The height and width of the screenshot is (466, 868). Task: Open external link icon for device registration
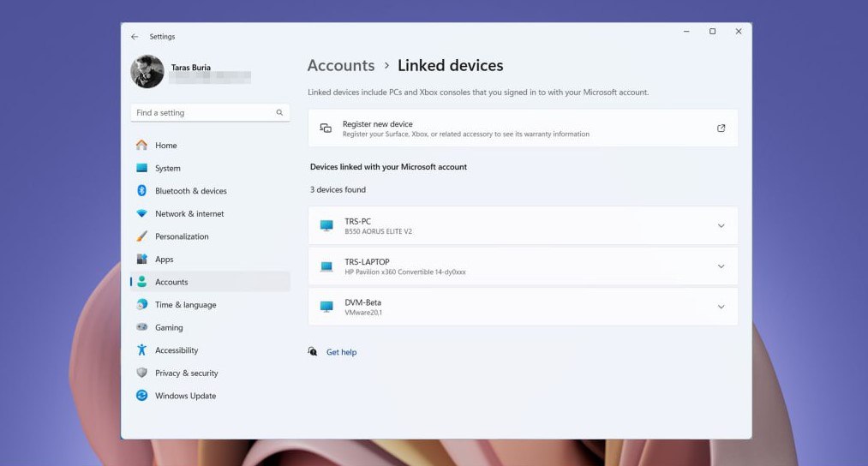pos(721,128)
